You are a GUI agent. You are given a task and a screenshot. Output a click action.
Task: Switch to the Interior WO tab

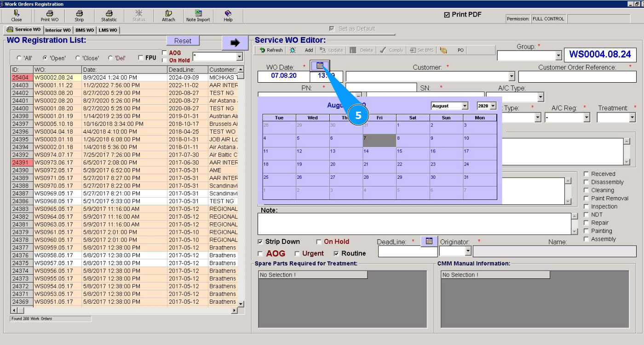pos(58,30)
